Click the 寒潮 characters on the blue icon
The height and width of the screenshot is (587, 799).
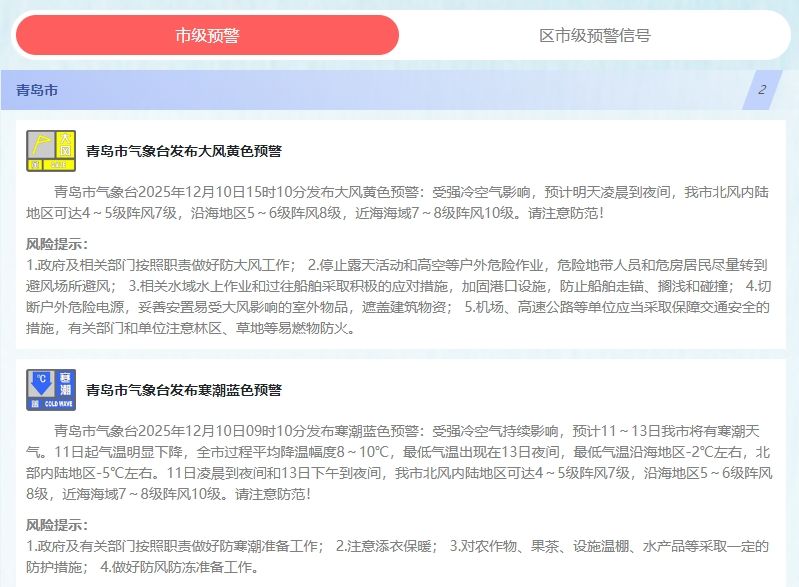click(x=65, y=383)
